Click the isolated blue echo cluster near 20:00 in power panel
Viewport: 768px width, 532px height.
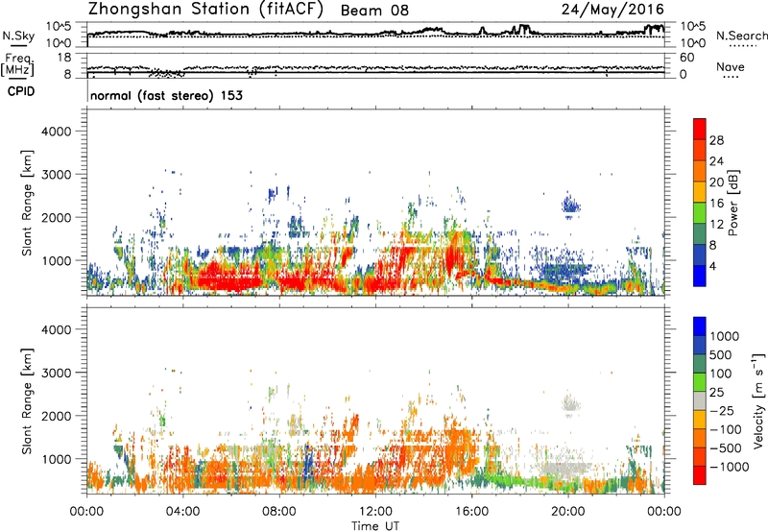570,205
